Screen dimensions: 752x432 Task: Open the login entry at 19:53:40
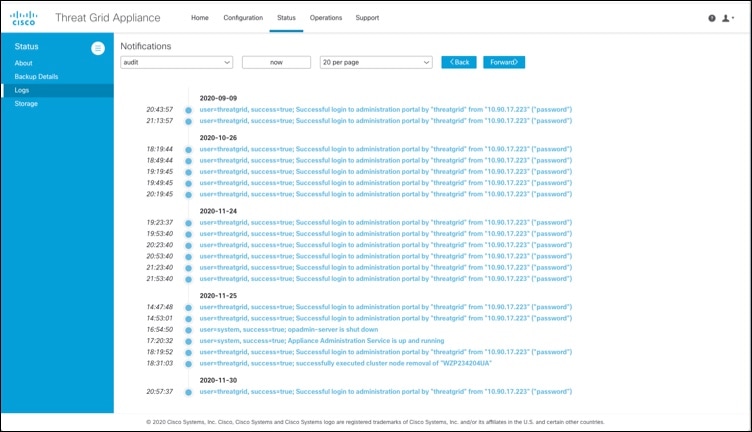(386, 234)
